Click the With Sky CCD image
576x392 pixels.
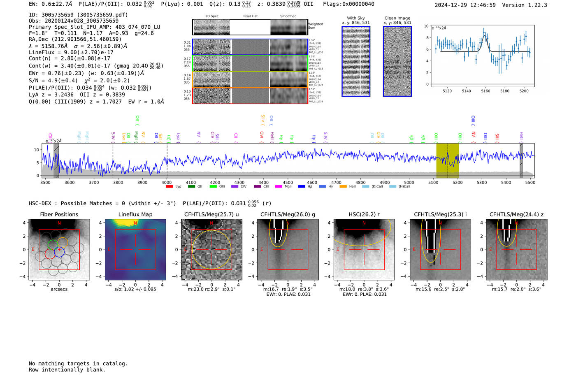point(356,61)
